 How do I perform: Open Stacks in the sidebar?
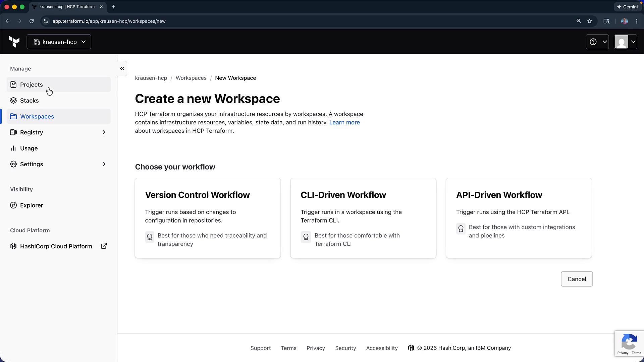tap(59, 101)
